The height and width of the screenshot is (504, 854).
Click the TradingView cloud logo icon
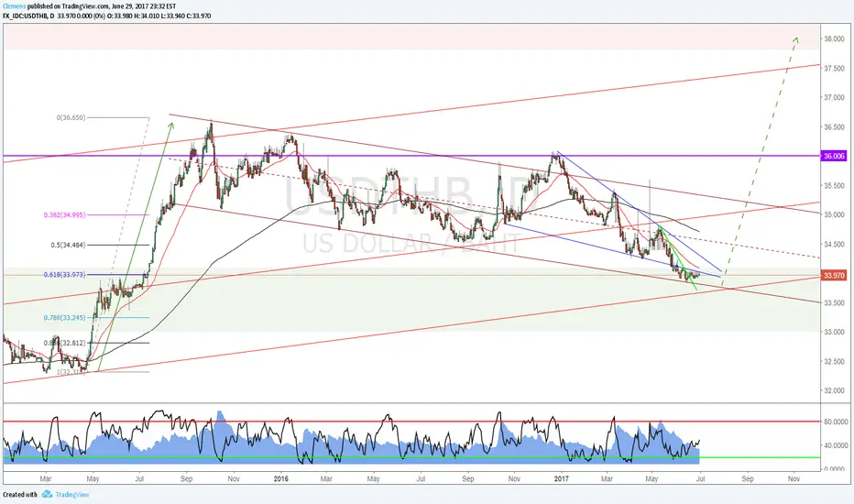click(47, 494)
